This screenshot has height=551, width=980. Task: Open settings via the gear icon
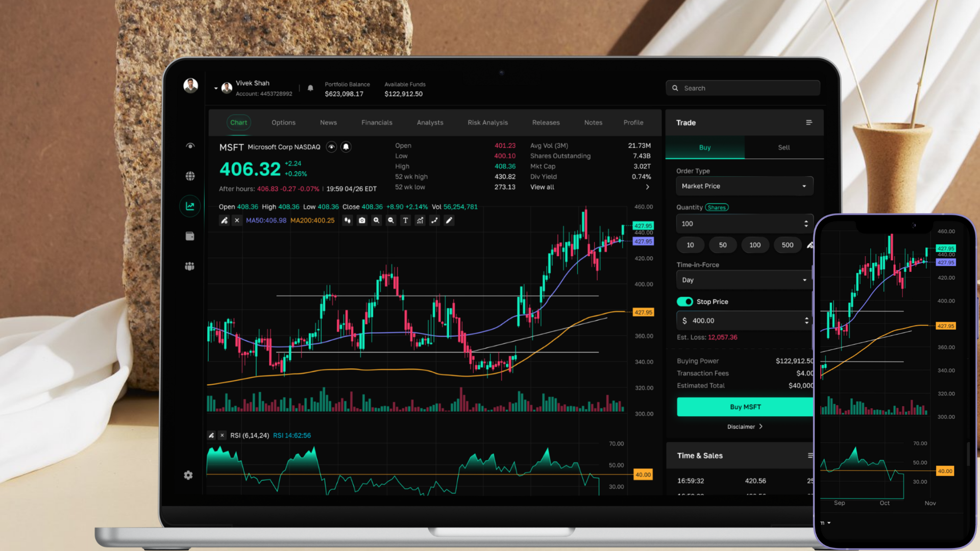pos(188,475)
